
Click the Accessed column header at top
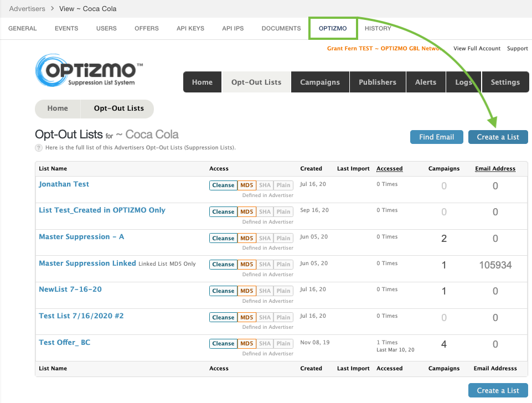tap(390, 169)
